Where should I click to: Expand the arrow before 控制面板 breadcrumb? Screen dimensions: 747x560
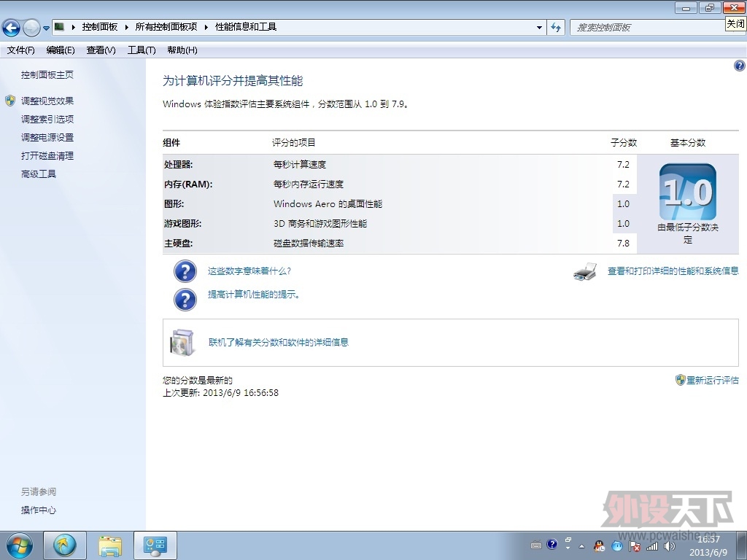(x=74, y=27)
